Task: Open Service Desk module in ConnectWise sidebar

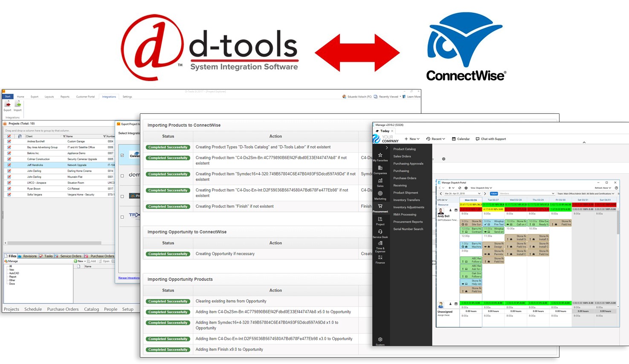Action: click(x=380, y=234)
